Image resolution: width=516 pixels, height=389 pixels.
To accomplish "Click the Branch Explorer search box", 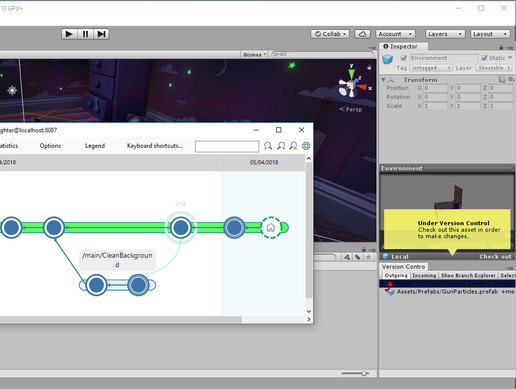I will click(227, 146).
